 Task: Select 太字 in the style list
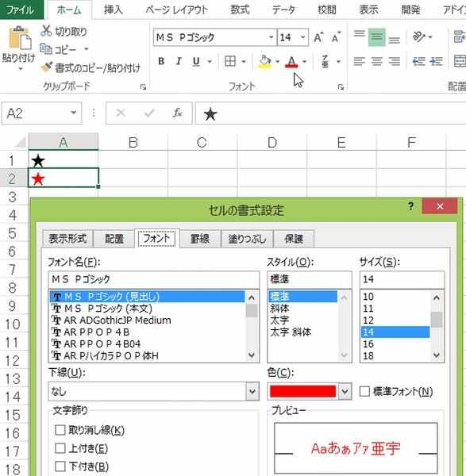click(x=279, y=320)
